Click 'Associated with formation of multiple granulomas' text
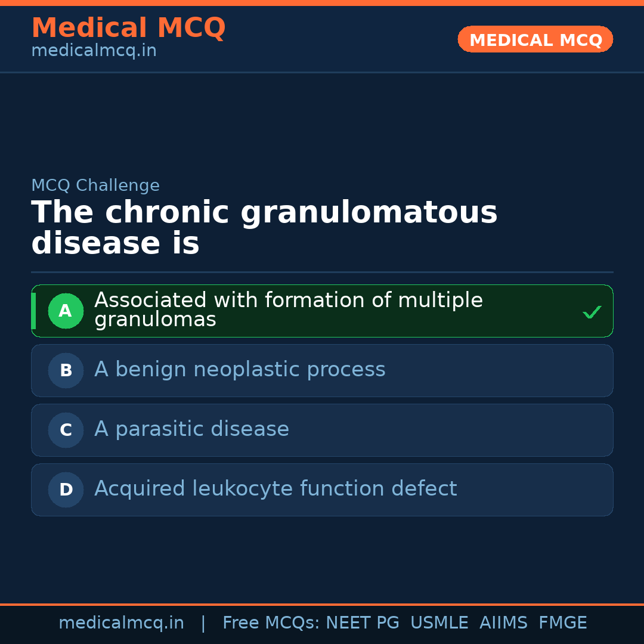The image size is (644, 644). point(289,309)
